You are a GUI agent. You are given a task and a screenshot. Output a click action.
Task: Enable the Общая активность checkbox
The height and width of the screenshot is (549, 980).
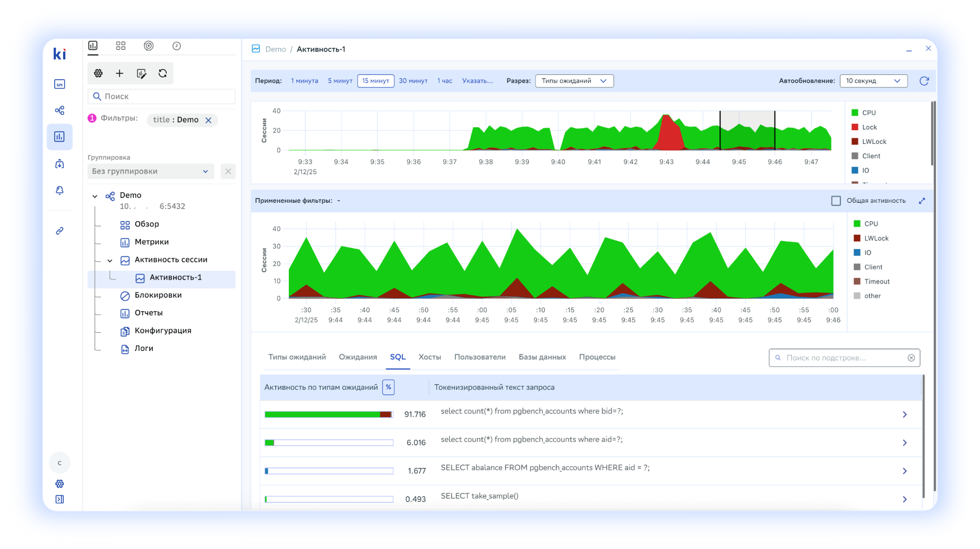point(836,201)
